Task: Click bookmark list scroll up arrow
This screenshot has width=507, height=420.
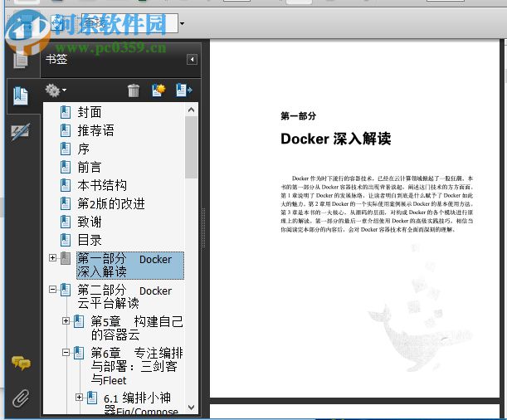Action: tap(191, 110)
